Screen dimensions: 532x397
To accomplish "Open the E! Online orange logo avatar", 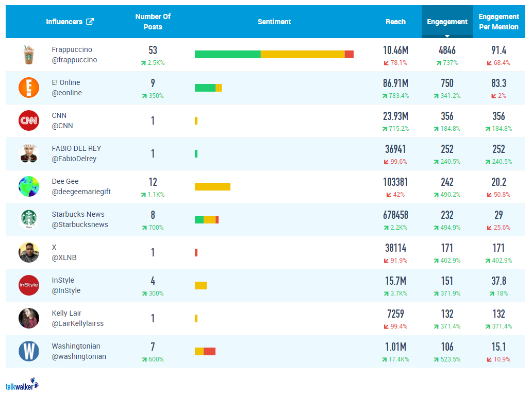I will pos(29,88).
